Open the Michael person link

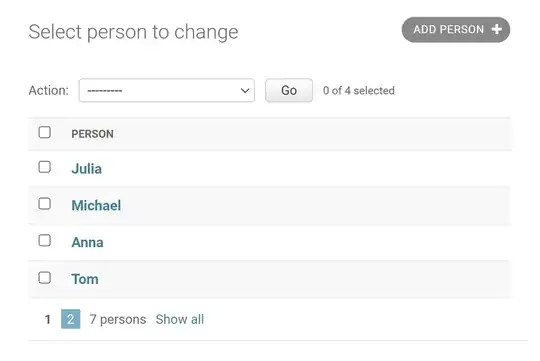coord(96,206)
